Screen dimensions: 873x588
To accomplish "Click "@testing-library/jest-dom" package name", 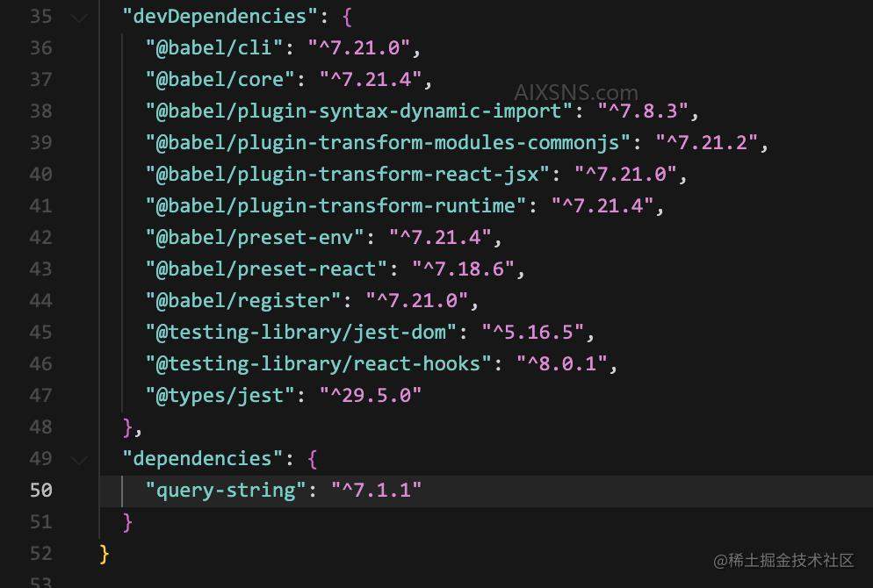I will pos(301,333).
